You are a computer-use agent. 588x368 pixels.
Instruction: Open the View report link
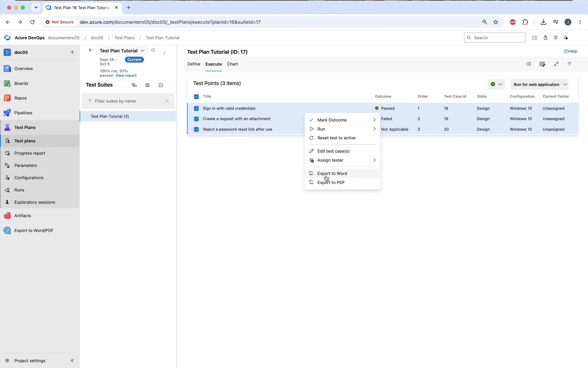pyautogui.click(x=126, y=76)
